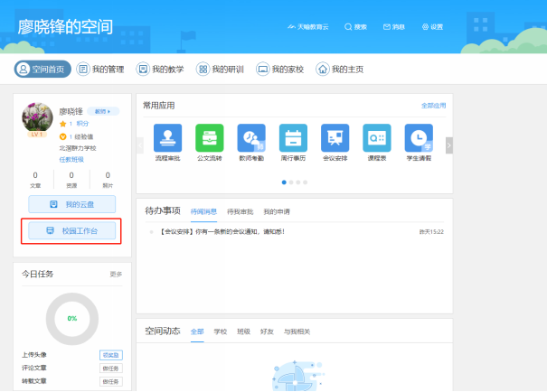Open 设置 settings in the header
Viewport: 547px width, 392px height.
[432, 27]
